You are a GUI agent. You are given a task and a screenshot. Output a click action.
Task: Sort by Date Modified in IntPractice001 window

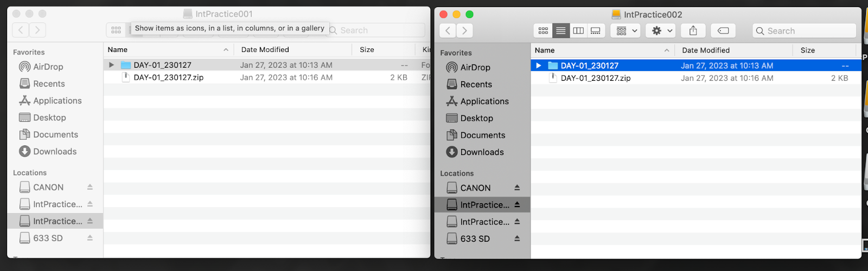pyautogui.click(x=265, y=50)
